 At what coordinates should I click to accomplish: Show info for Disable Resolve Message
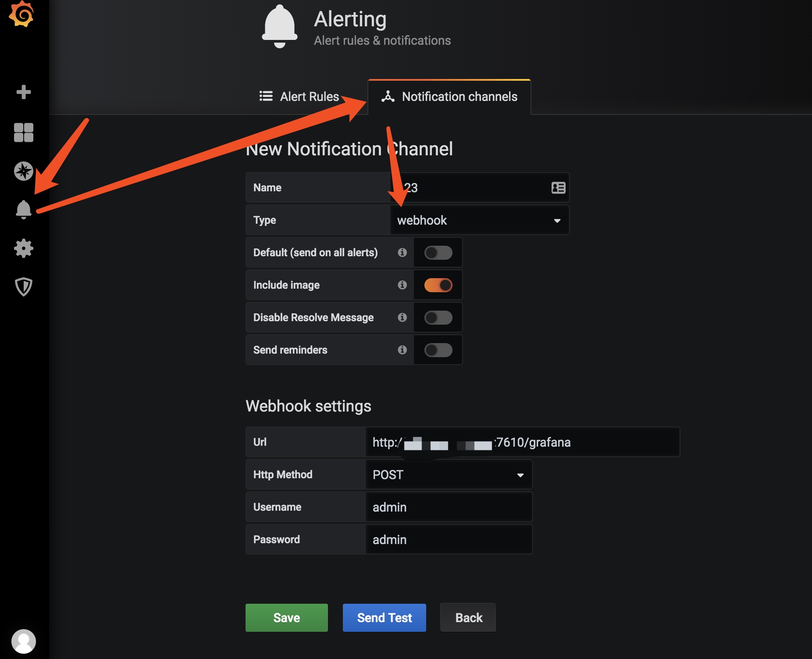[x=402, y=317]
